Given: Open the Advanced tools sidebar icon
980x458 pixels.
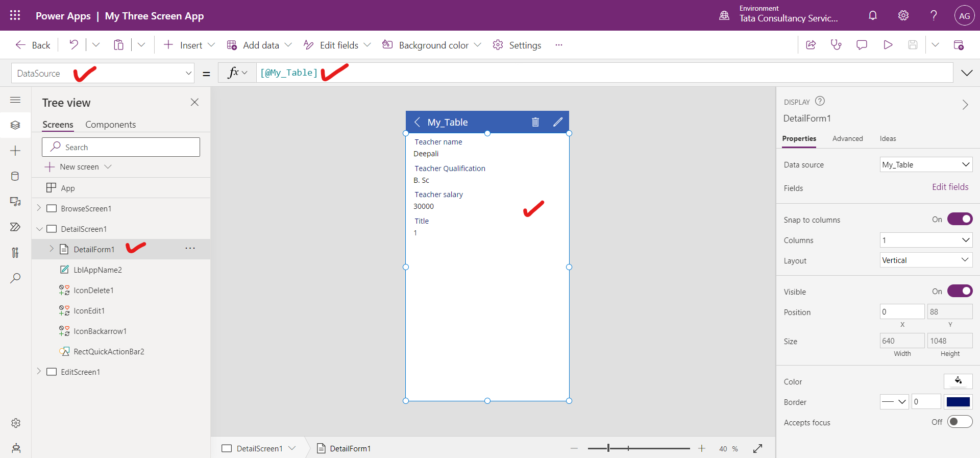Looking at the screenshot, I should (x=15, y=252).
